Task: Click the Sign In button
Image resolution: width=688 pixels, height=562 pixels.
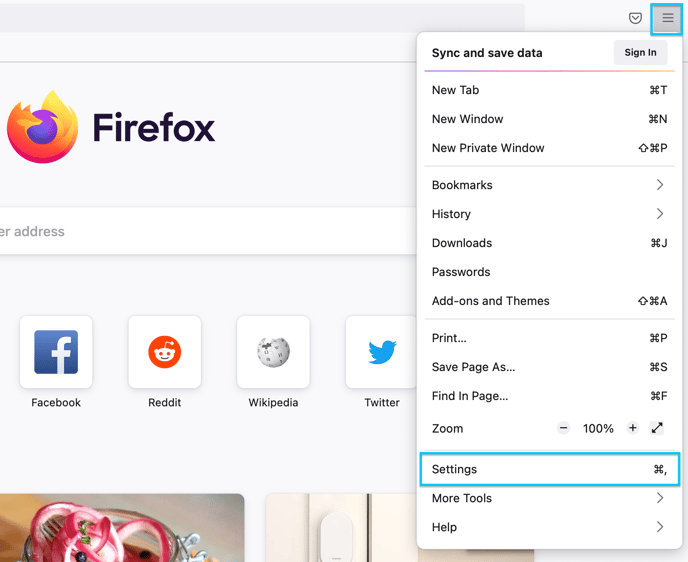Action: (x=640, y=53)
